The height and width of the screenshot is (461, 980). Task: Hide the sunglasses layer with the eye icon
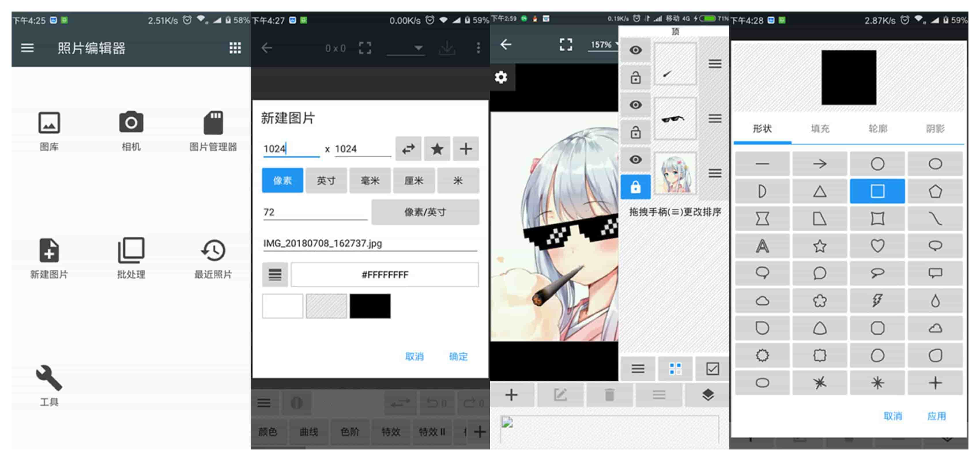(x=635, y=105)
